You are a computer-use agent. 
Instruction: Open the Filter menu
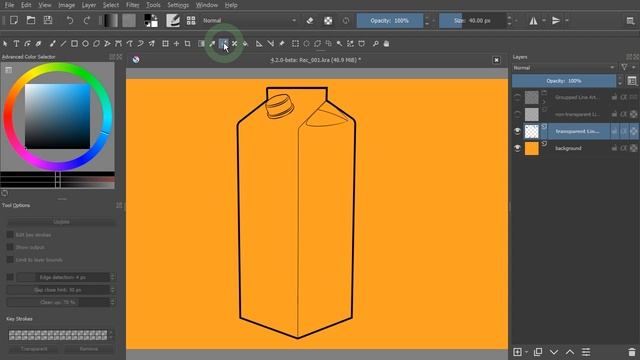[132, 5]
